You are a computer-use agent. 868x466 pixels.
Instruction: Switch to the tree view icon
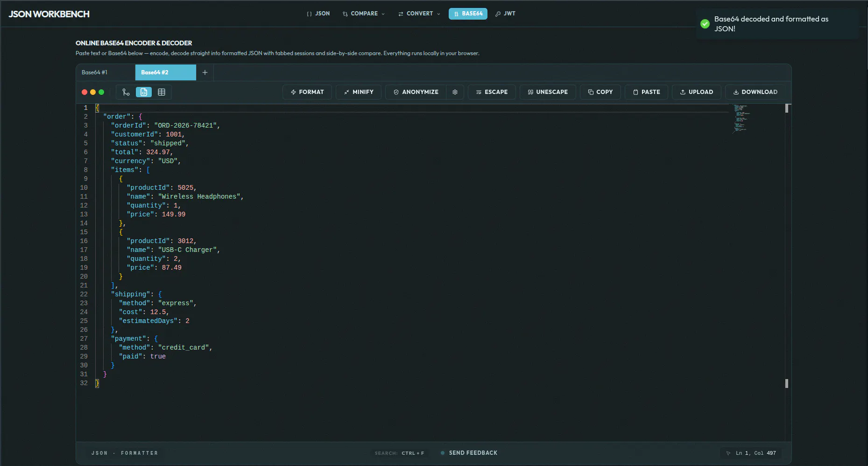[126, 92]
